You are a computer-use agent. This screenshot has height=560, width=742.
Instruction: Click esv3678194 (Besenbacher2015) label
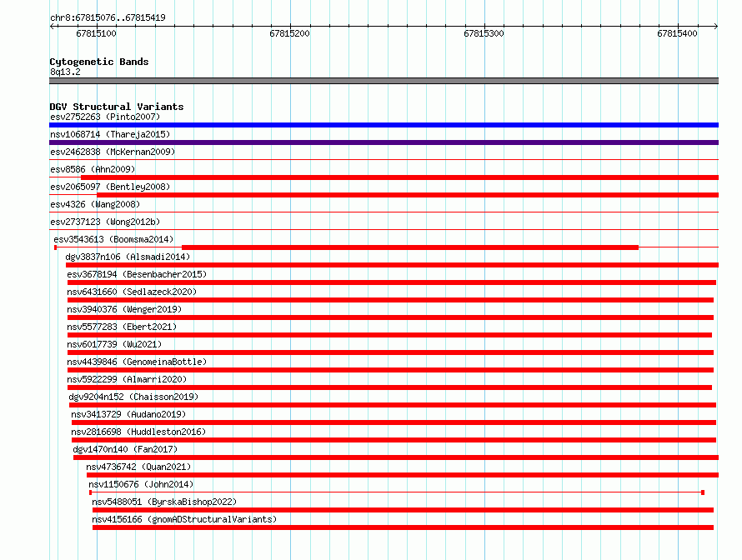(137, 274)
